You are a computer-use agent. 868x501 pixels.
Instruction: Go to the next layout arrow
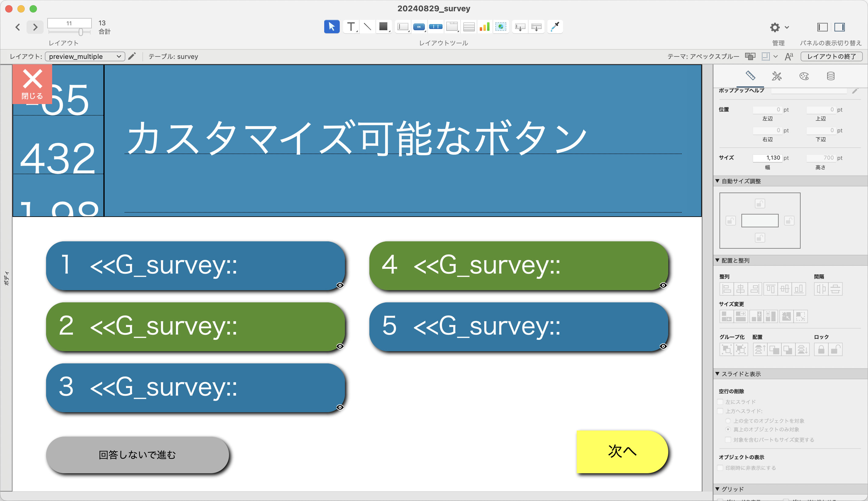(x=35, y=27)
